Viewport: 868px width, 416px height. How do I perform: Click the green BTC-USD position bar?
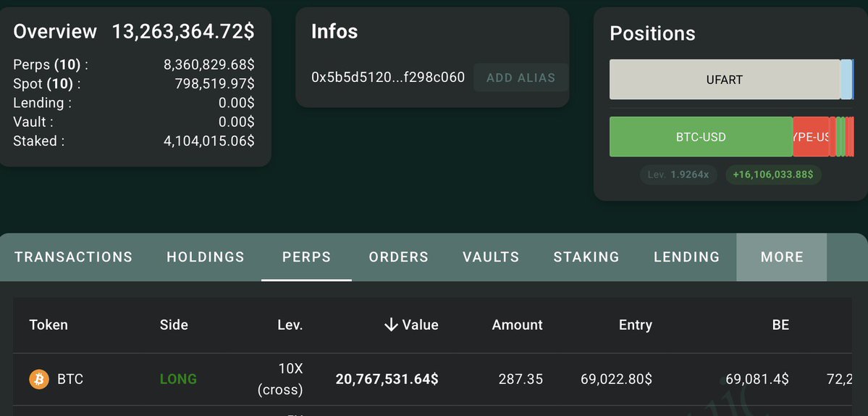click(701, 137)
